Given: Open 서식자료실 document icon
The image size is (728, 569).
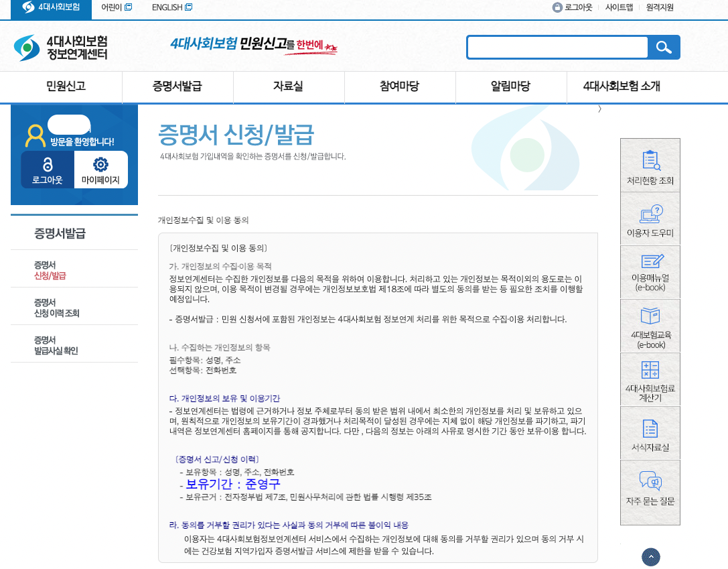Looking at the screenshot, I should [x=650, y=433].
